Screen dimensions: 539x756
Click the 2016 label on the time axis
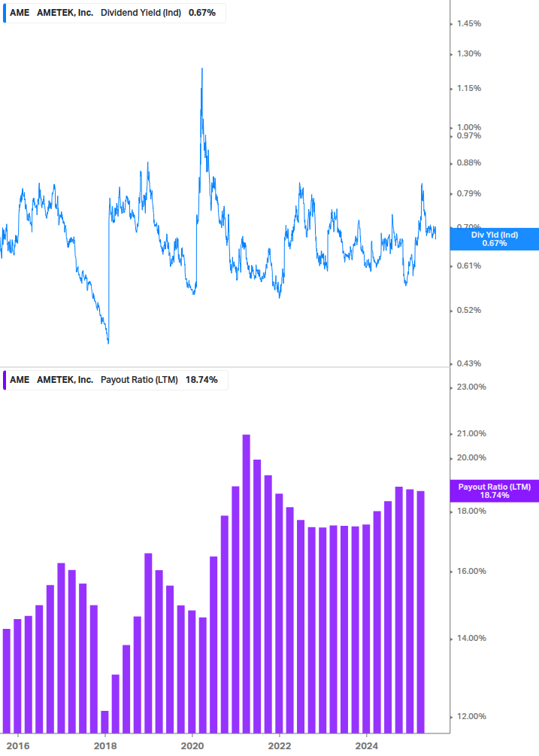pyautogui.click(x=18, y=746)
